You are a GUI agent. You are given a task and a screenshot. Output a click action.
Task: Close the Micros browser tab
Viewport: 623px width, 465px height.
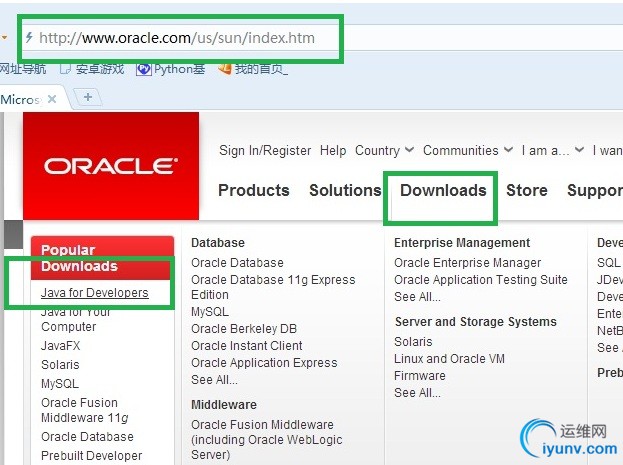(52, 99)
